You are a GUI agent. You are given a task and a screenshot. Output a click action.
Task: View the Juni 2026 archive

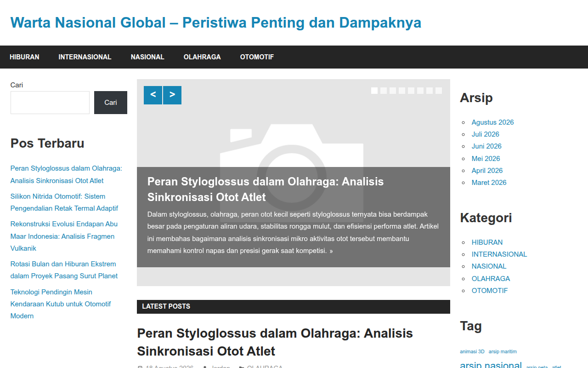486,146
